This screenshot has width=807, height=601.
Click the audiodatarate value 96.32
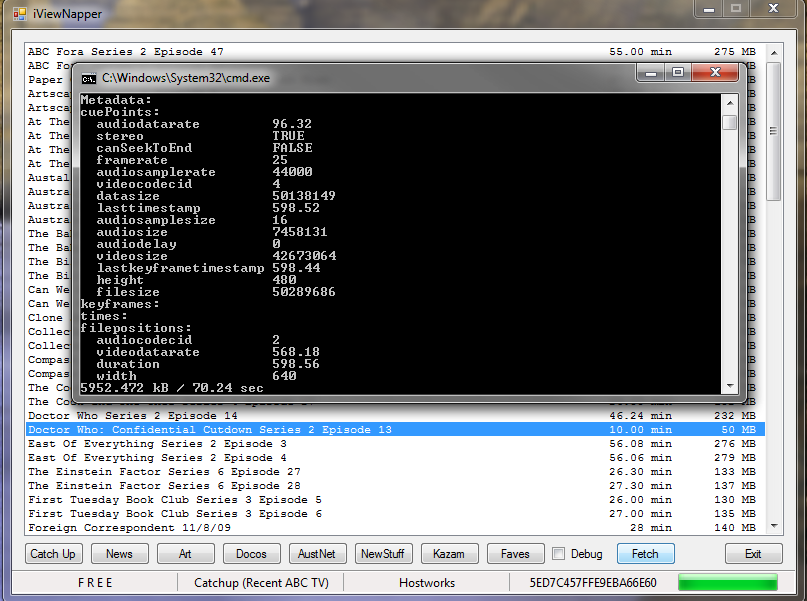coord(292,124)
